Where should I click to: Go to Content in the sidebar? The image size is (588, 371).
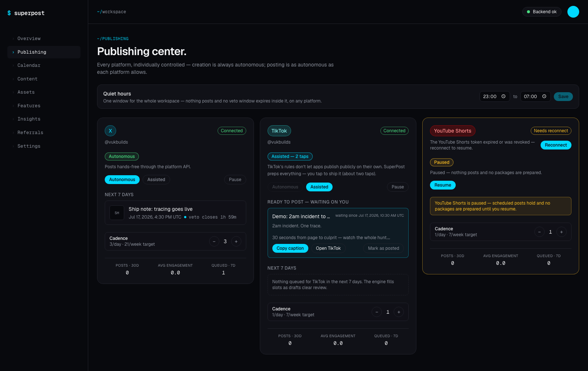(x=44, y=79)
